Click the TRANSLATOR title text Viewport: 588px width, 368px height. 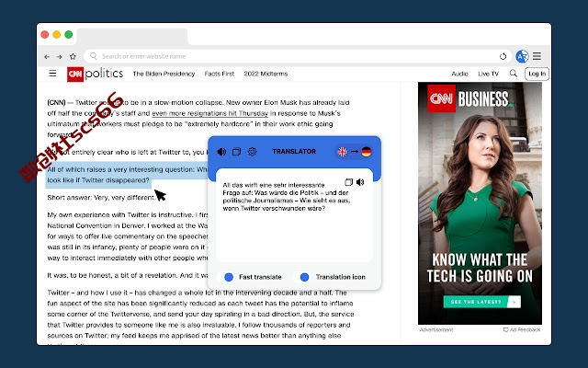tap(294, 151)
